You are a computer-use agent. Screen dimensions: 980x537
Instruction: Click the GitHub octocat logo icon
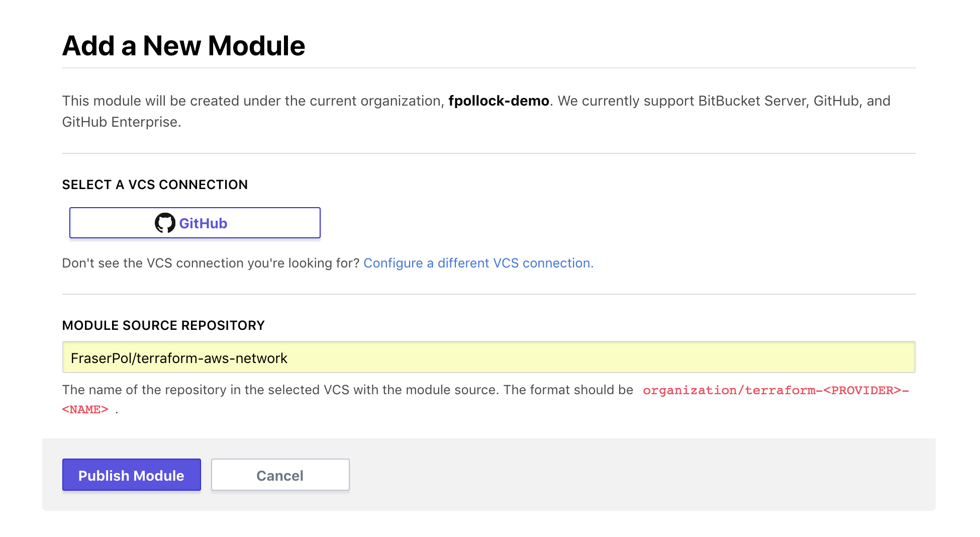click(165, 223)
